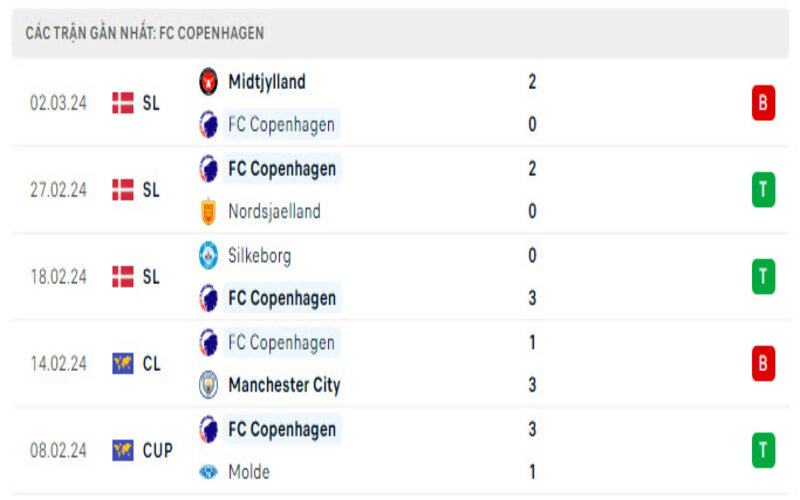Click green T badge for Nordsjaelland match
Screen dimensions: 800x500
pos(763,189)
